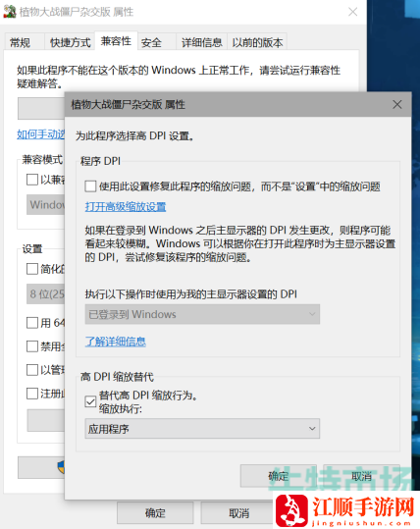Image resolution: width=420 pixels, height=529 pixels.
Task: Enable the program DPI scaling fix checkbox
Action: pyautogui.click(x=90, y=186)
